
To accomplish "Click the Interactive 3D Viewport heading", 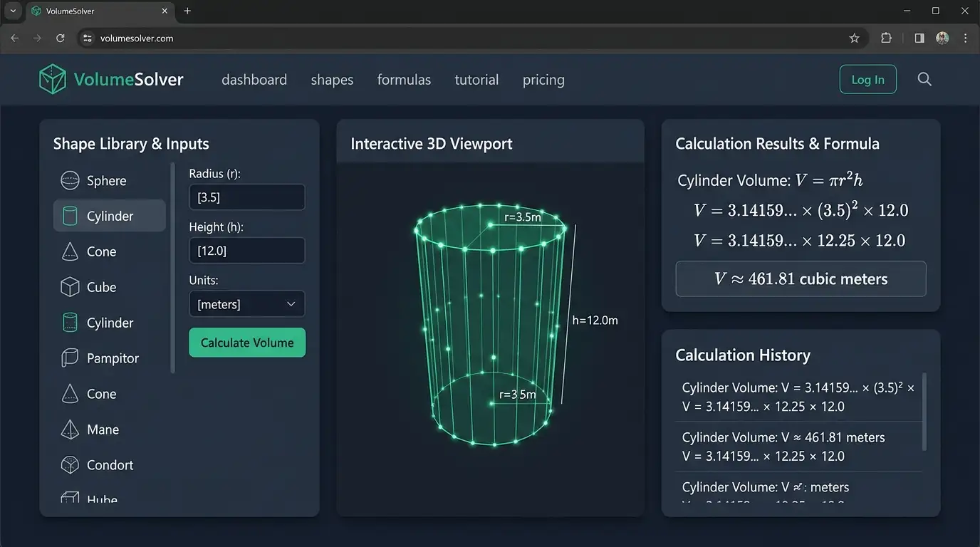I will click(431, 143).
